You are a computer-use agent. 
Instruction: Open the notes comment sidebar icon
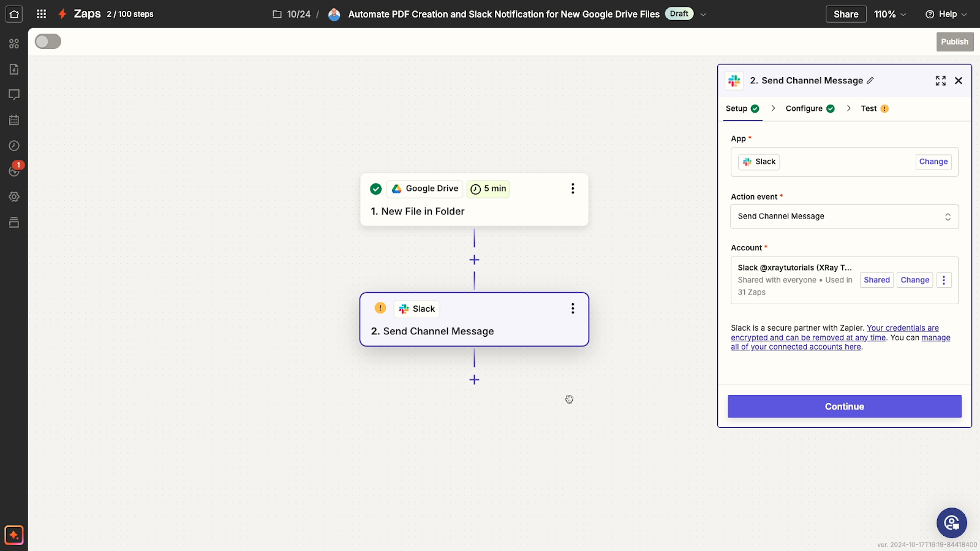[x=14, y=94]
